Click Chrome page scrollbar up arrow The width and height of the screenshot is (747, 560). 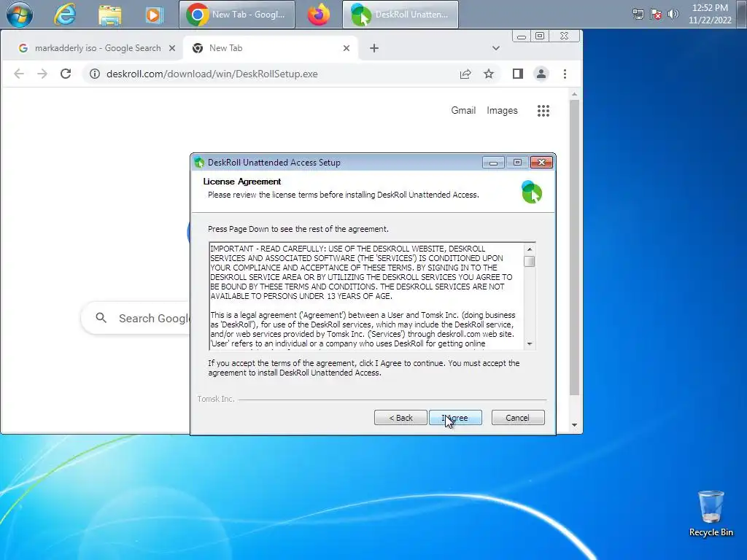pyautogui.click(x=574, y=94)
